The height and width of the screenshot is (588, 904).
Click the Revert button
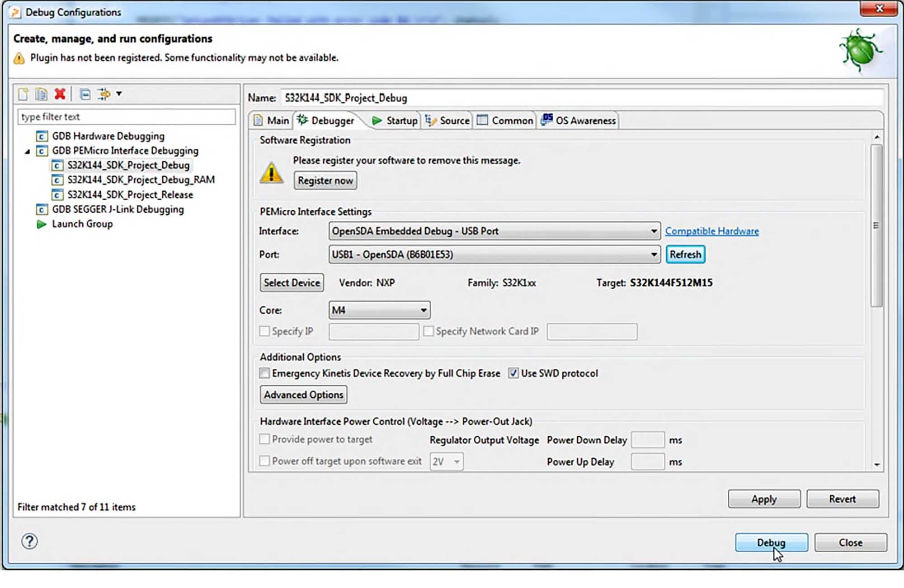843,499
